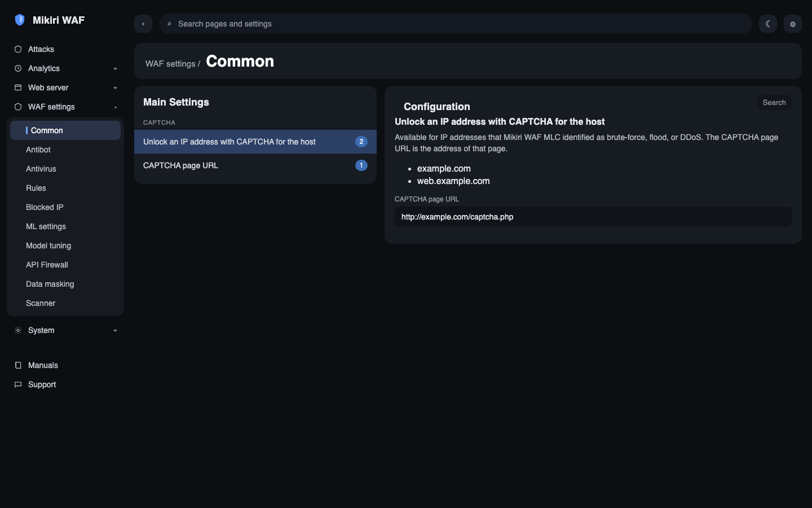Open the Antivirus settings
Image resolution: width=812 pixels, height=508 pixels.
[x=65, y=169]
